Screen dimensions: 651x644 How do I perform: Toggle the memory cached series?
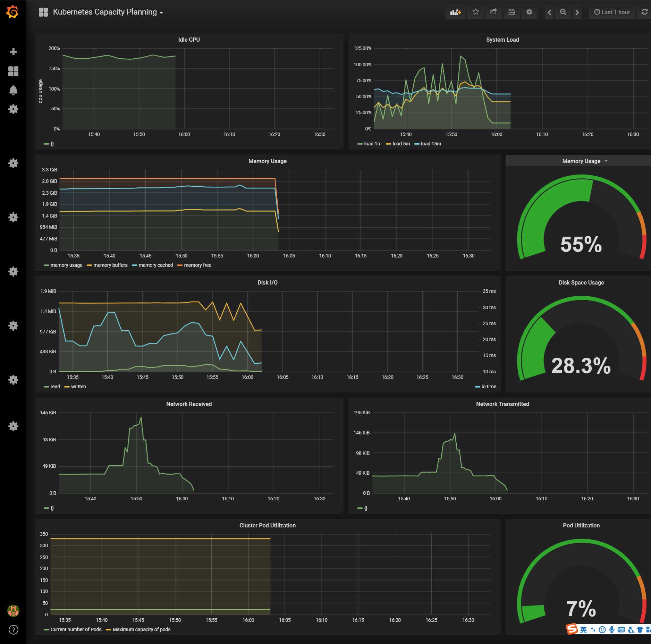tap(155, 265)
